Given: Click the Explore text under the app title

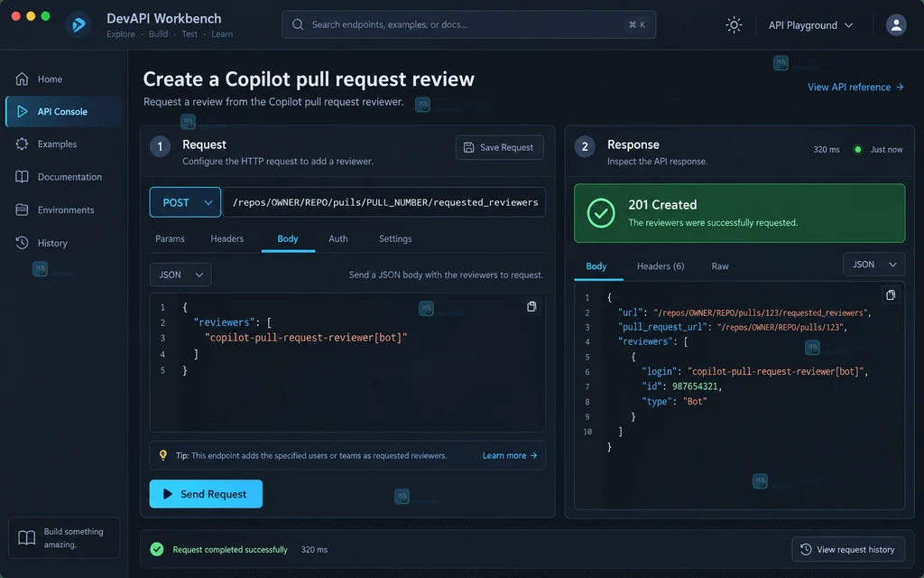Looking at the screenshot, I should 121,34.
